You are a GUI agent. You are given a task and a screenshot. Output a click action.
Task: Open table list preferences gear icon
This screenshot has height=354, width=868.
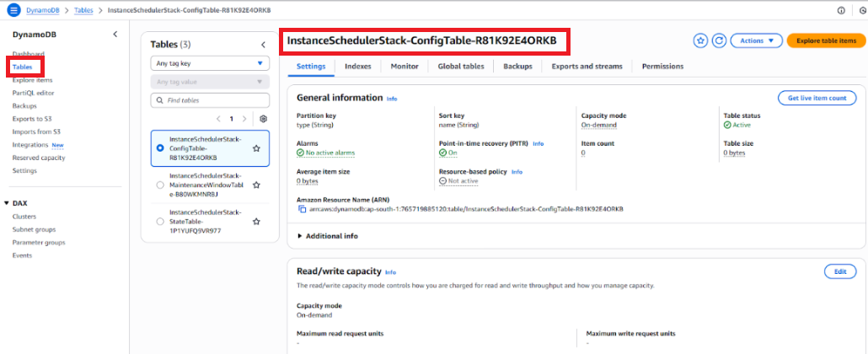pos(264,119)
